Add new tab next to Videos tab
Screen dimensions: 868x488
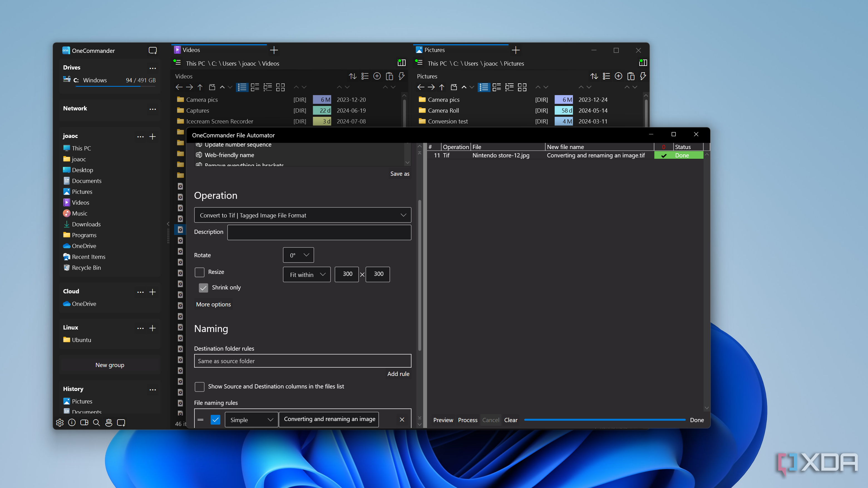click(274, 50)
